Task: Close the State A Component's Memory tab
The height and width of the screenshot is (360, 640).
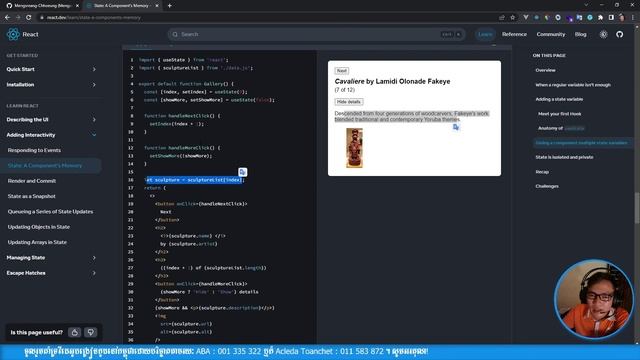Action: 157,6
